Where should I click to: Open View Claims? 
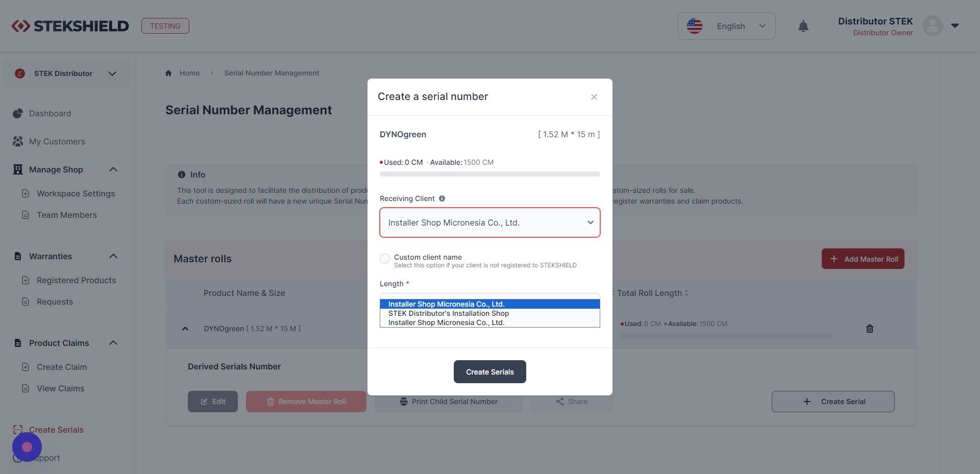(x=60, y=388)
